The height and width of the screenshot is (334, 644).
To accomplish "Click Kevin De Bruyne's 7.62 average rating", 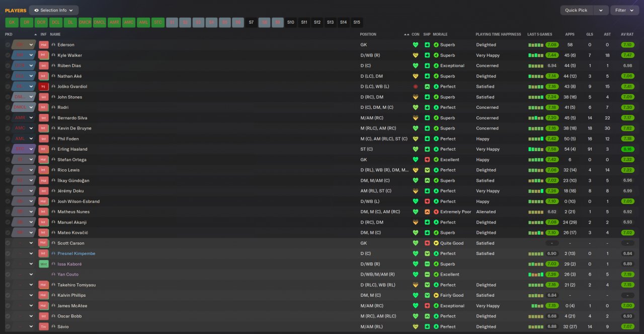I will pos(627,128).
